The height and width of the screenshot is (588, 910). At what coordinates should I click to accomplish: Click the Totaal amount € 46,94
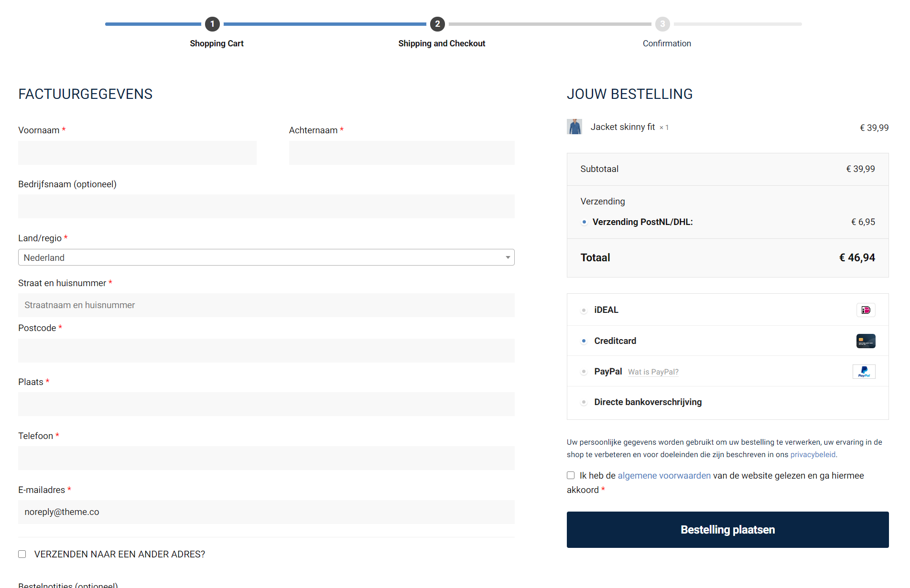857,258
